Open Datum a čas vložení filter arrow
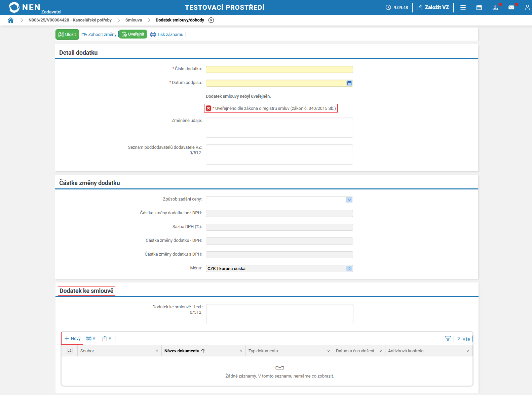Image resolution: width=532 pixels, height=395 pixels. [x=381, y=351]
